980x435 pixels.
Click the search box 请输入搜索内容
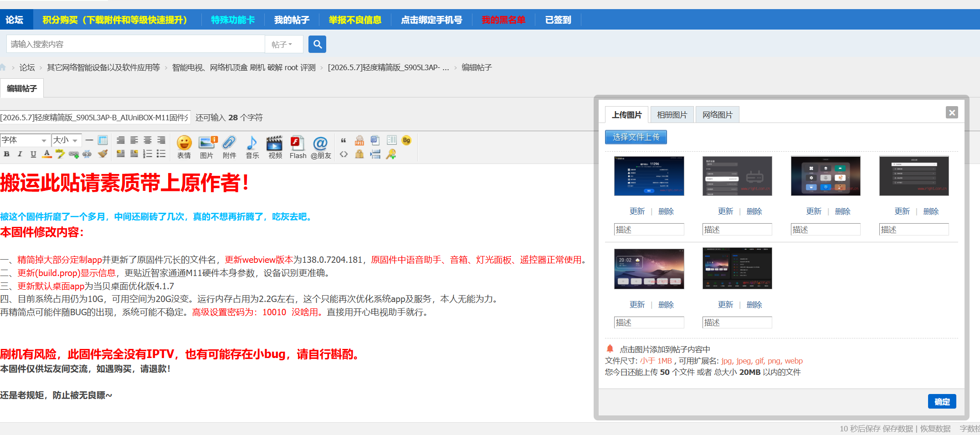135,44
